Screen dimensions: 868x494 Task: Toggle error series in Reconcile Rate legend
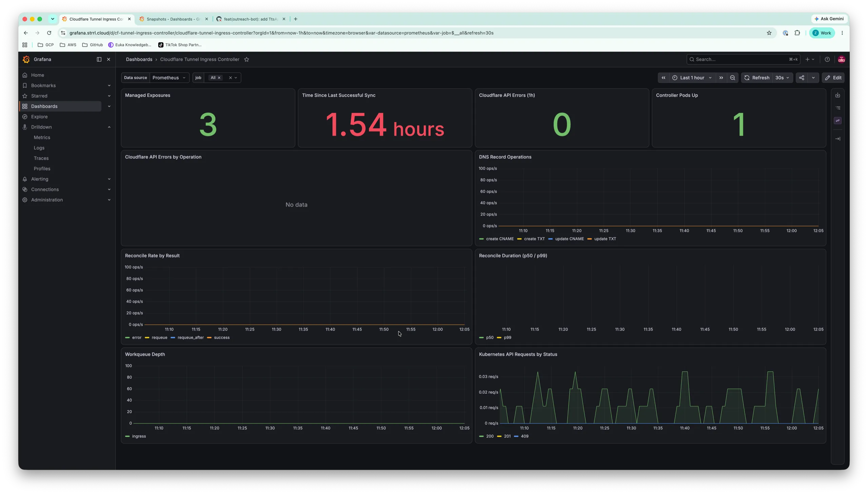[137, 338]
